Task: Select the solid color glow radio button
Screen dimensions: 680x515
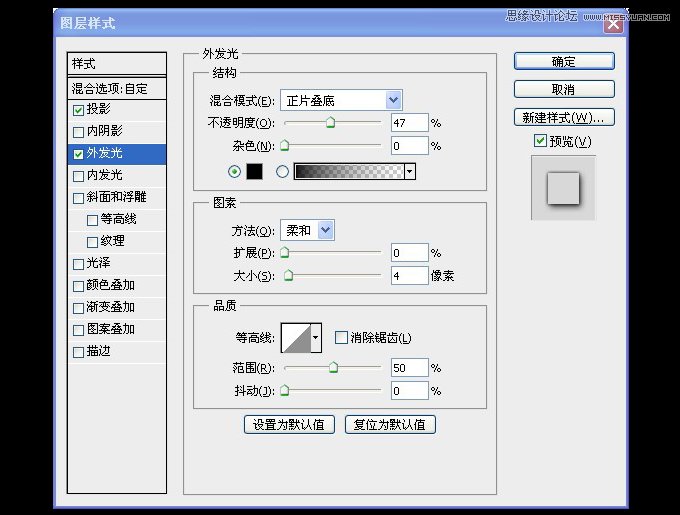Action: (234, 172)
